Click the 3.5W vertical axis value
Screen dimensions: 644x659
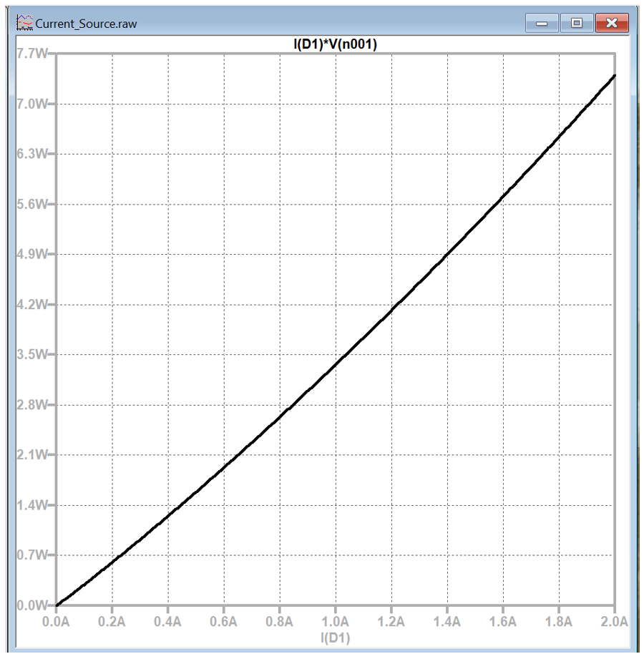point(32,354)
